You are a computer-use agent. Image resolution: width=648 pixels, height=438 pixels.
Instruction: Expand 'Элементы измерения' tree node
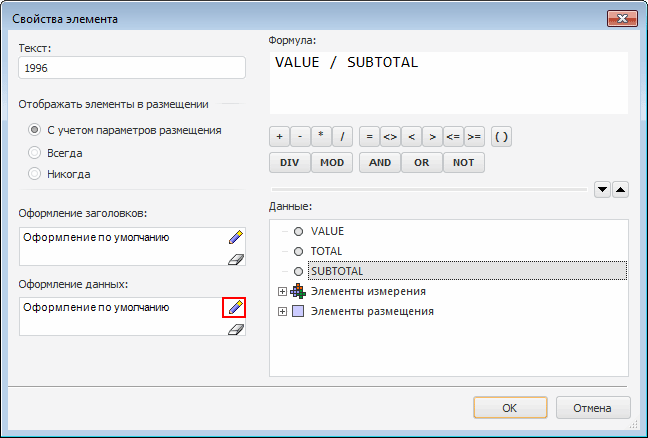tap(283, 291)
